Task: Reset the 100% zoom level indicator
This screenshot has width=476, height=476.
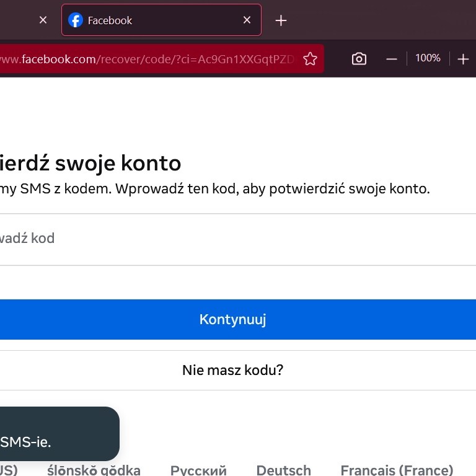Action: click(x=427, y=58)
